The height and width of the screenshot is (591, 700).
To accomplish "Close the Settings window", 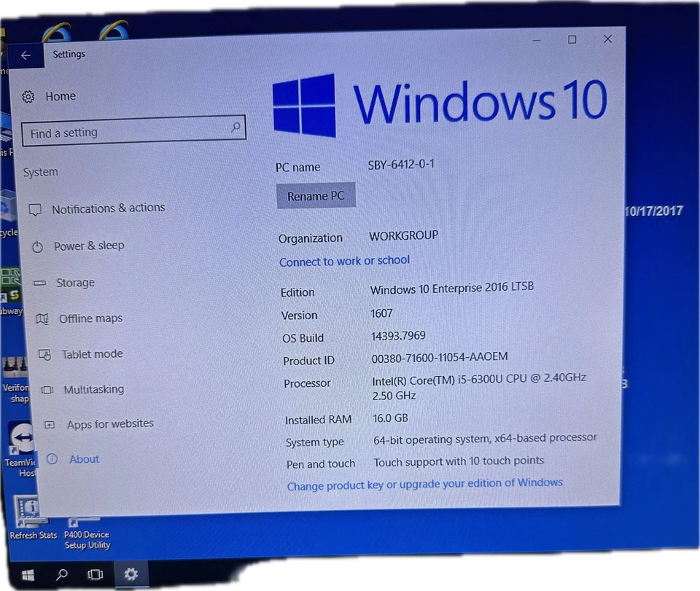I will click(607, 39).
